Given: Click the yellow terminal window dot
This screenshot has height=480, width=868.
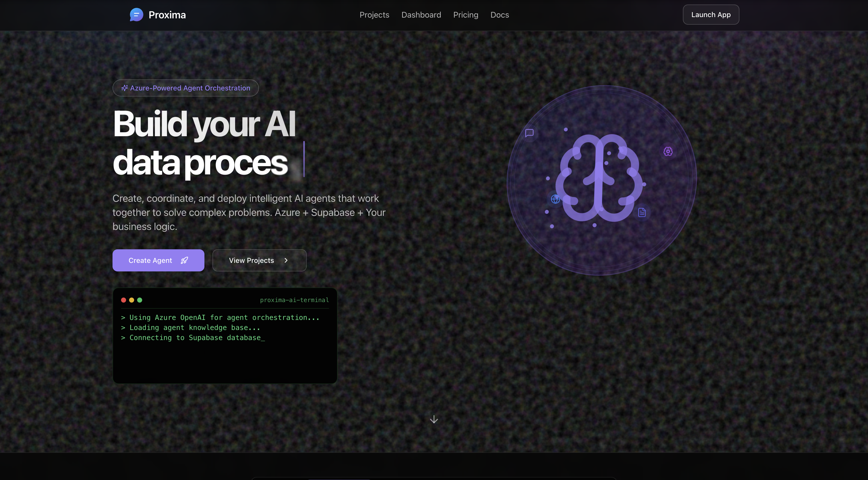Looking at the screenshot, I should (132, 300).
